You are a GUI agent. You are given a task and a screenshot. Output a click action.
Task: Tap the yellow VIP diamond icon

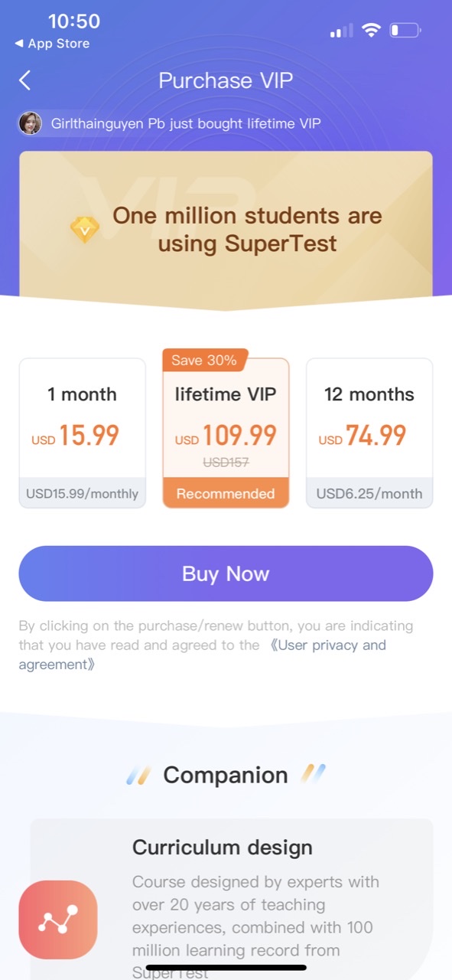(x=84, y=229)
